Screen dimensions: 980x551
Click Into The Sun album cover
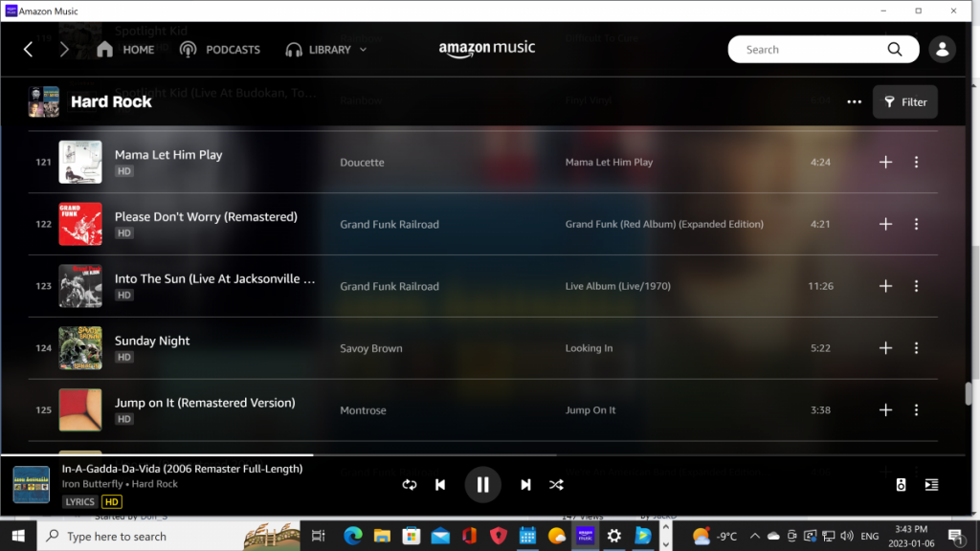click(80, 285)
